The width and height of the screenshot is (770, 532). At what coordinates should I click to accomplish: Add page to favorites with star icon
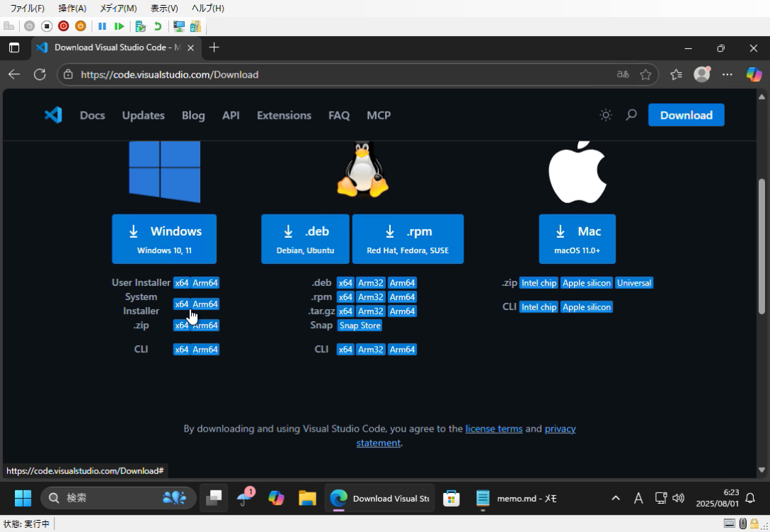click(x=645, y=74)
